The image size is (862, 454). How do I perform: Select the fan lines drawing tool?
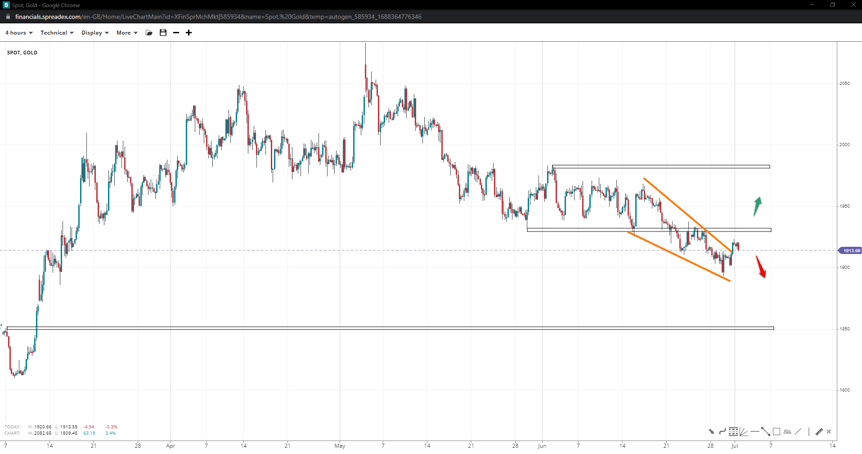pos(744,432)
